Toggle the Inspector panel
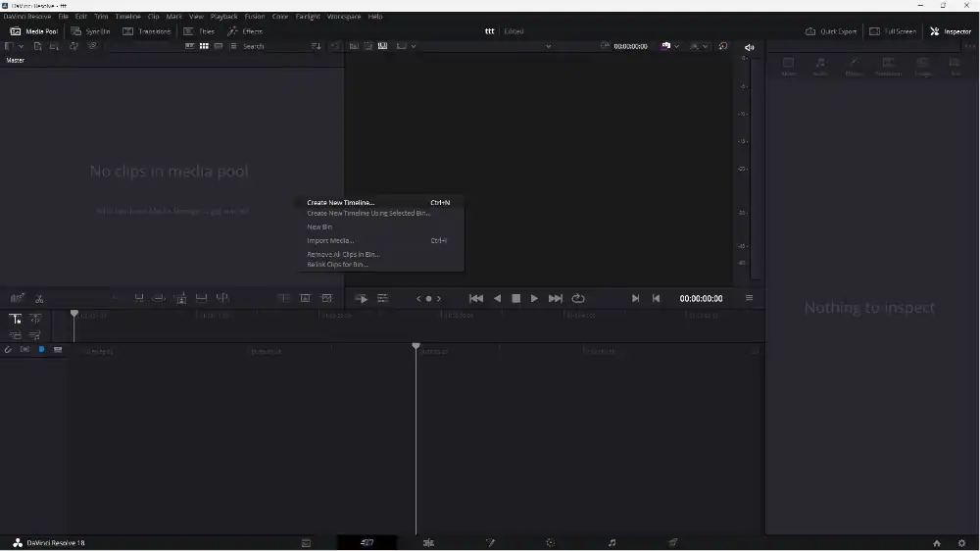 coord(951,31)
